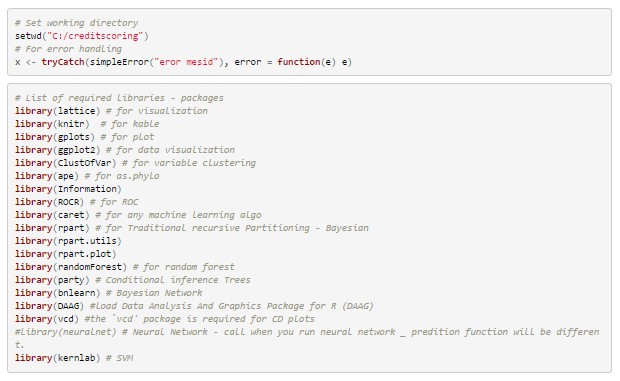The width and height of the screenshot is (620, 381).
Task: Click the library(kernlab) SVM line
Action: tap(74, 358)
